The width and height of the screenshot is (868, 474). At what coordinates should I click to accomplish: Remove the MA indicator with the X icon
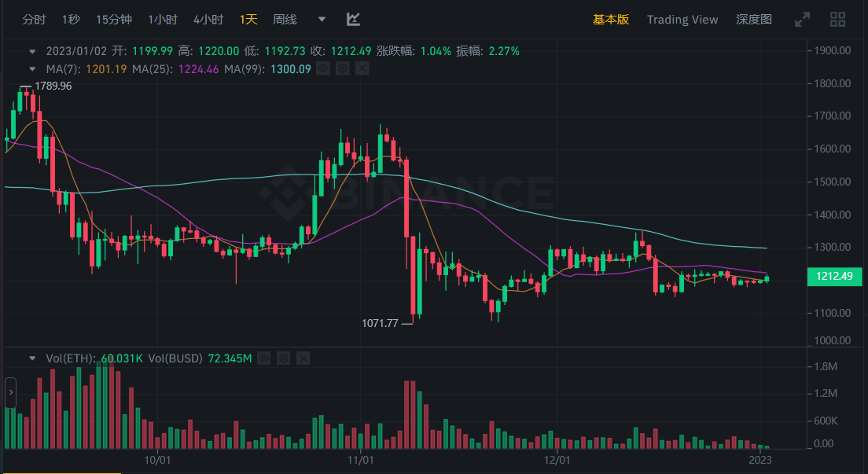(x=362, y=68)
